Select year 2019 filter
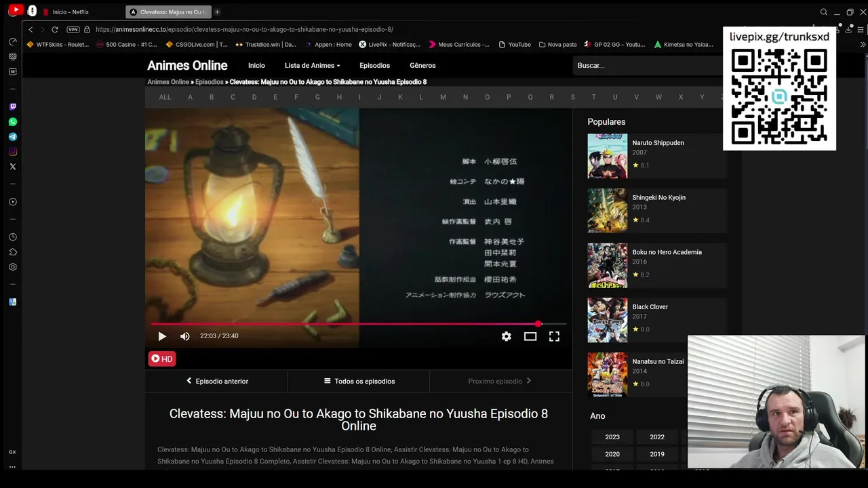The width and height of the screenshot is (868, 488). [657, 454]
